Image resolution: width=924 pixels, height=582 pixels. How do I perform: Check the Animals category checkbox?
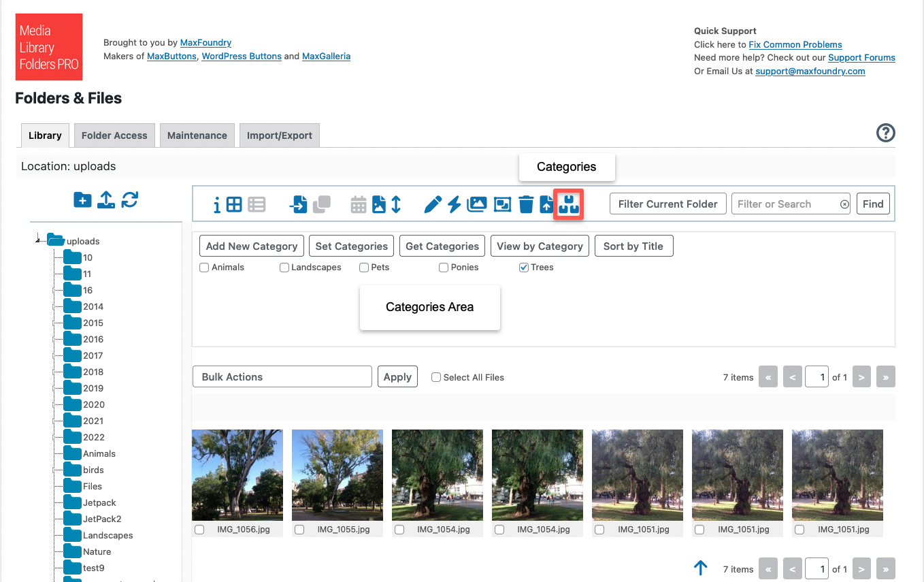[204, 267]
